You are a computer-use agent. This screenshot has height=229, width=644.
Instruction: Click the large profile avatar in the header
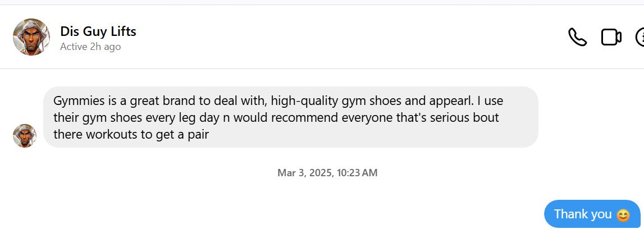pyautogui.click(x=31, y=37)
